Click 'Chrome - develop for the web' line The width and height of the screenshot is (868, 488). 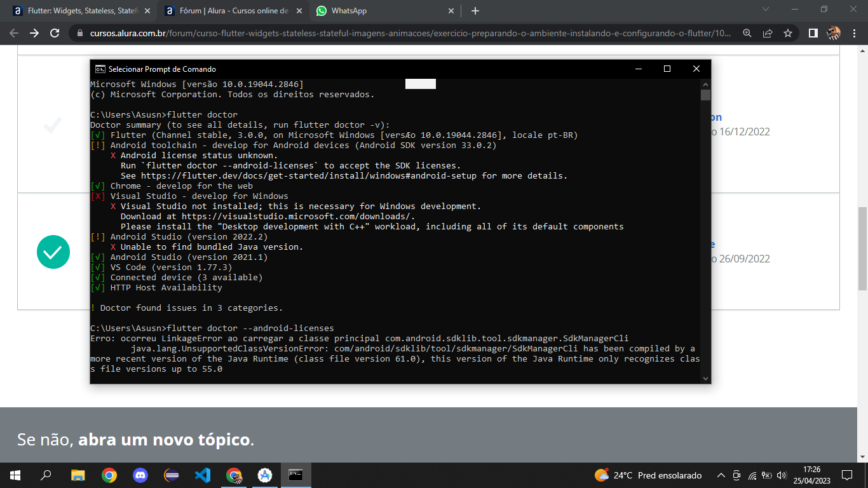tap(172, 186)
